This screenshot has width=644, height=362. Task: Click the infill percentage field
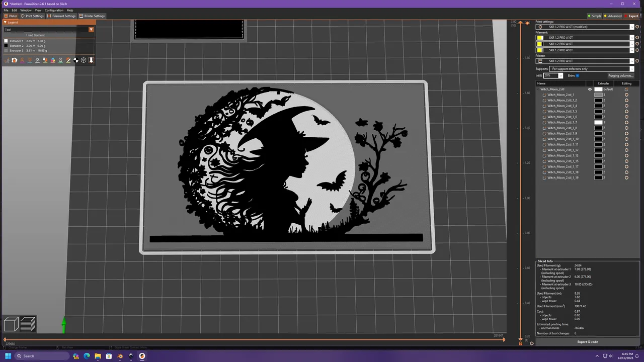[x=551, y=75]
